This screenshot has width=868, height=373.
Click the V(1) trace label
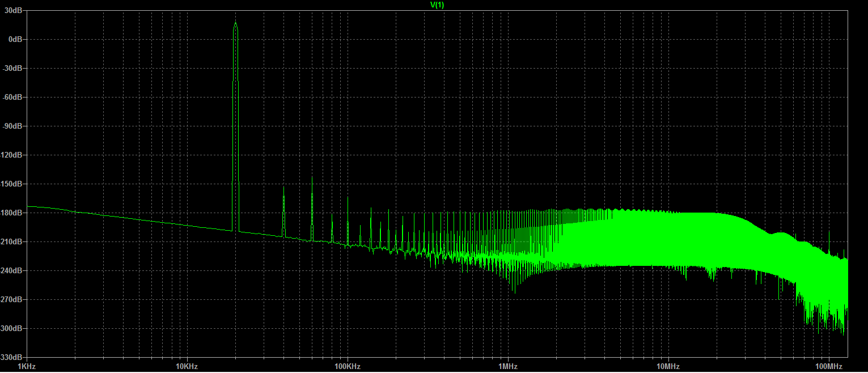[x=436, y=5]
